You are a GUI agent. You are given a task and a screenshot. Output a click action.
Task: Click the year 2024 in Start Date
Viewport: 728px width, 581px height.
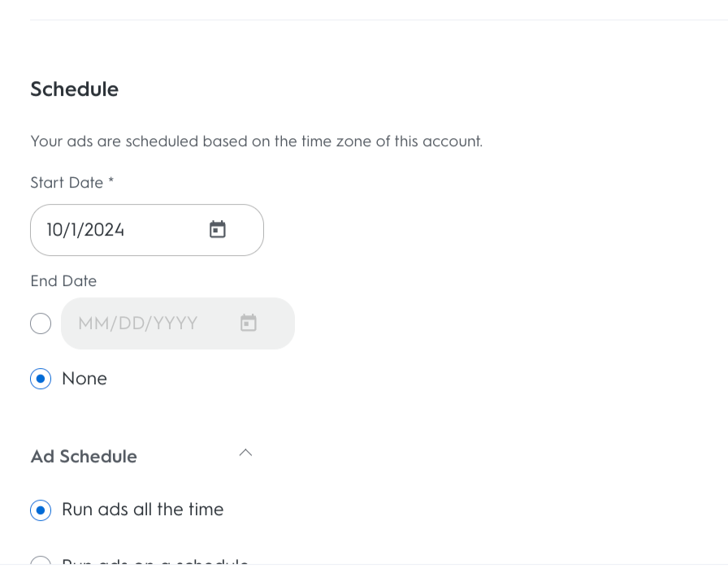click(x=105, y=230)
